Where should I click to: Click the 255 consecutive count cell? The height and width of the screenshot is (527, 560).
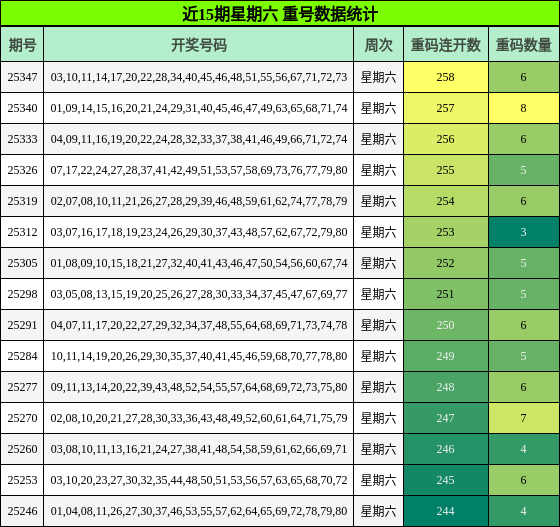click(446, 170)
